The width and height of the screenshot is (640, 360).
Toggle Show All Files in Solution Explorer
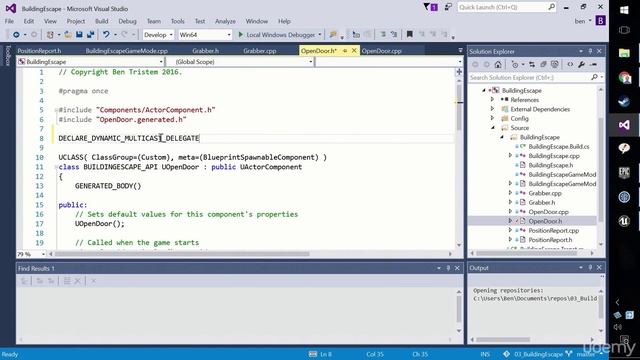click(555, 64)
